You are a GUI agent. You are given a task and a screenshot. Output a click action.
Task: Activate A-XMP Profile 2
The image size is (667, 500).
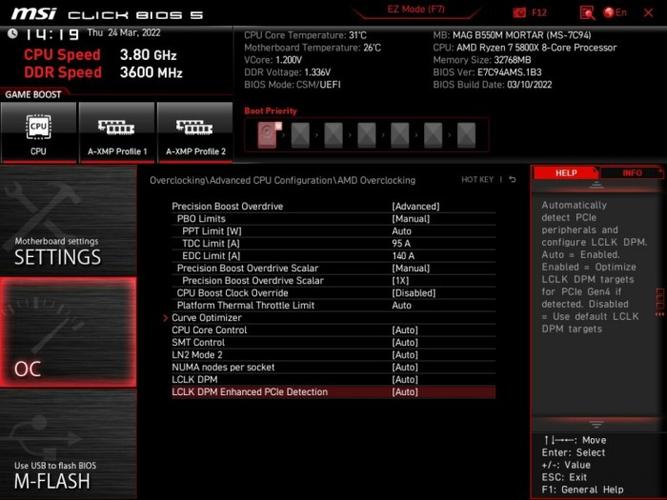[x=195, y=132]
